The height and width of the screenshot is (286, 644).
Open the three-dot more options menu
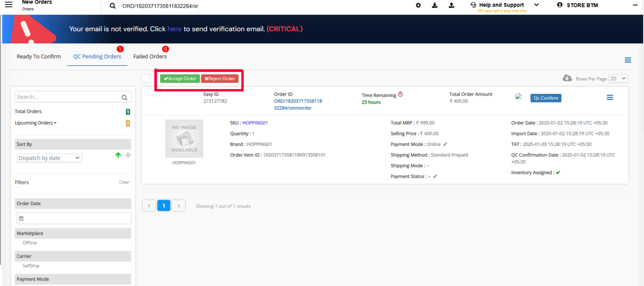tap(635, 5)
